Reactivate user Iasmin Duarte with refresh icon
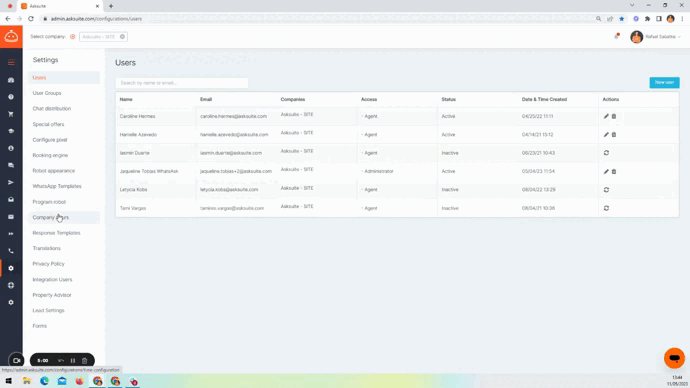This screenshot has height=388, width=690. click(x=606, y=153)
